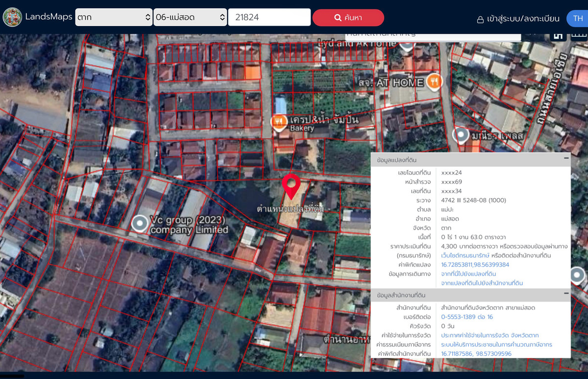Open the district dropdown 06-แม่สอด
This screenshot has height=379, width=588.
(x=190, y=18)
